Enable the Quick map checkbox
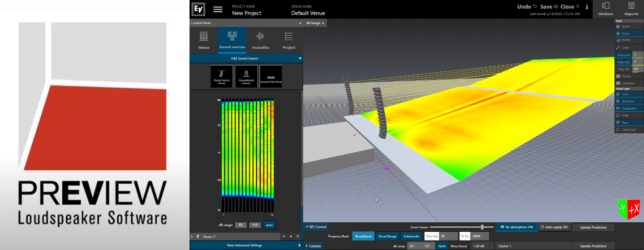This screenshot has width=644, height=250. 618,130
